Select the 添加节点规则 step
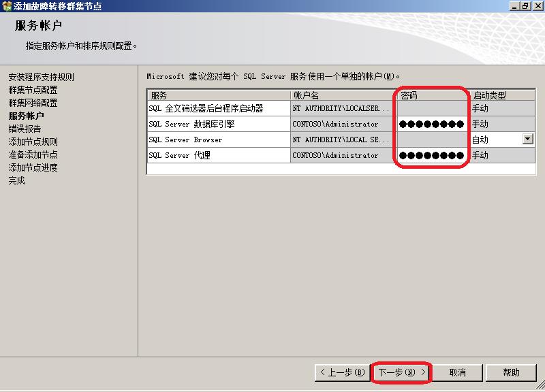This screenshot has width=545, height=392. [33, 142]
